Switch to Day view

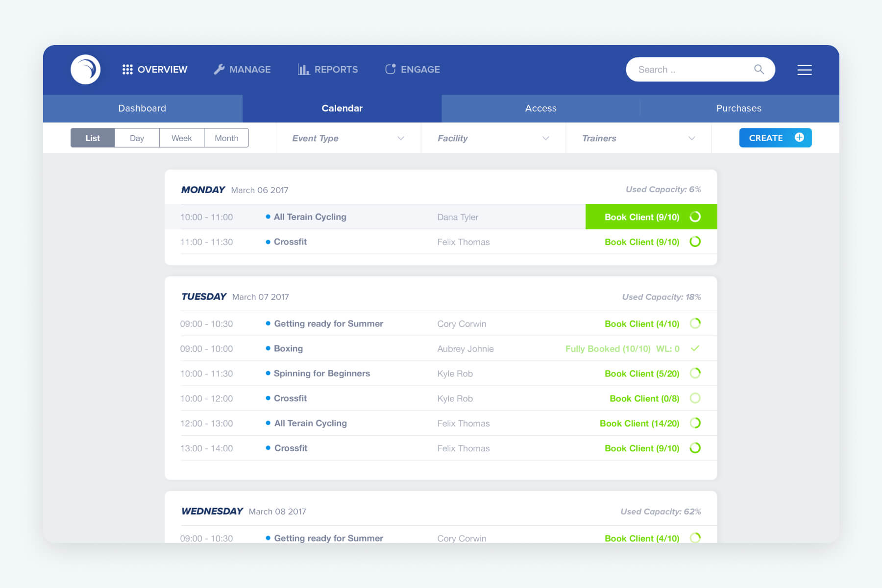pyautogui.click(x=137, y=138)
